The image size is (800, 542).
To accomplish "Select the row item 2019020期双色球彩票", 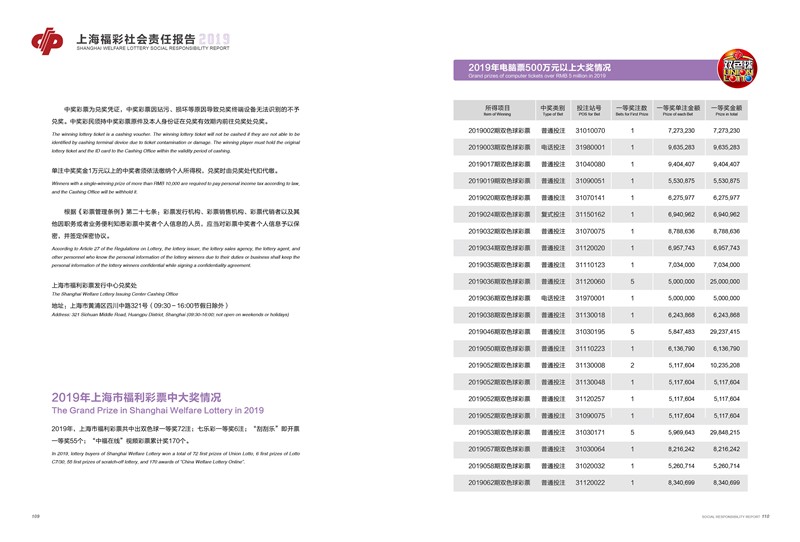I will (x=499, y=198).
